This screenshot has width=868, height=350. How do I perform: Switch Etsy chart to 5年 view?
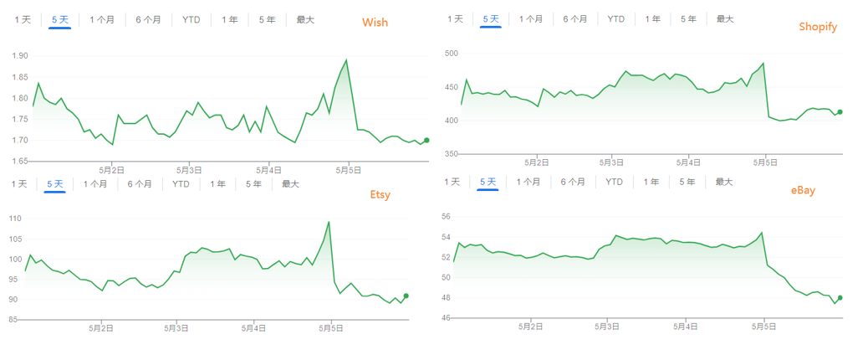tap(254, 183)
